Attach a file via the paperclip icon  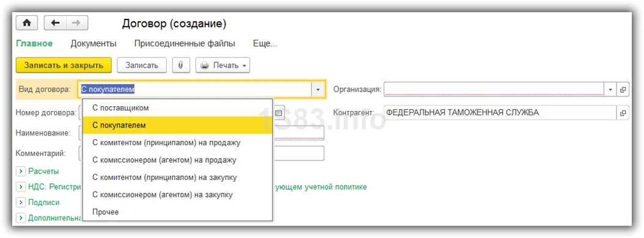(x=181, y=65)
